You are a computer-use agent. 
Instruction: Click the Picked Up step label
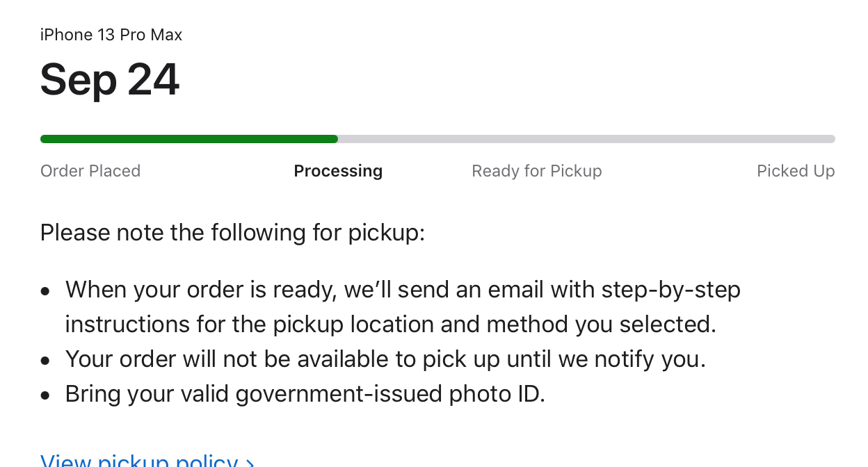point(796,171)
